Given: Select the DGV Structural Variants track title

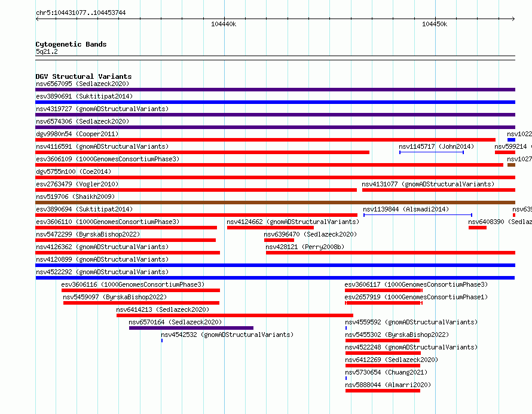Looking at the screenshot, I should pos(84,76).
